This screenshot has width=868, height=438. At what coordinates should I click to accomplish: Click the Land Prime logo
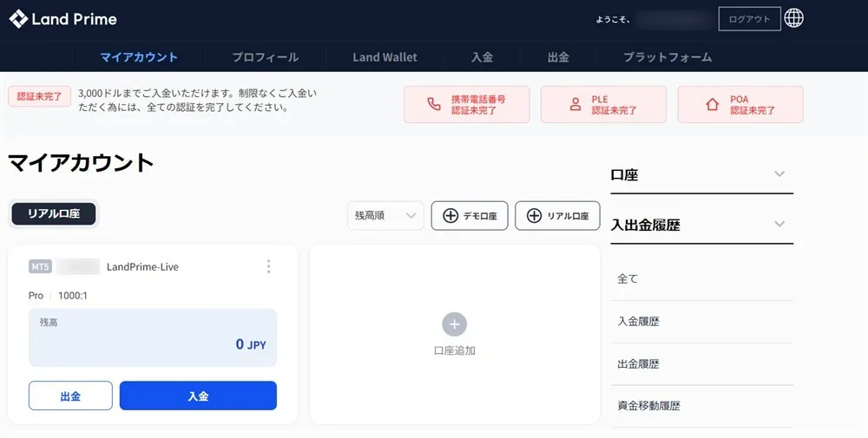coord(63,19)
